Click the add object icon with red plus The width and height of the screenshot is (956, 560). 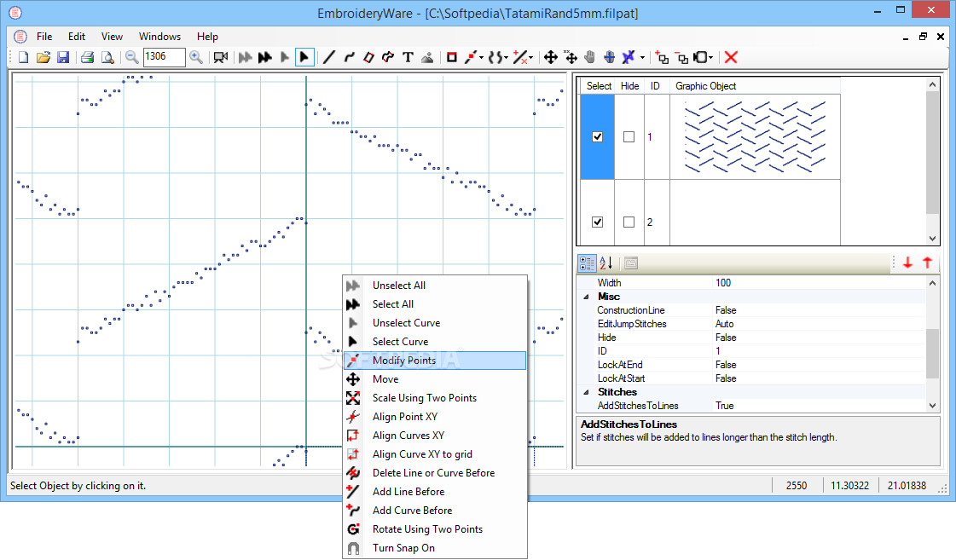pyautogui.click(x=662, y=57)
